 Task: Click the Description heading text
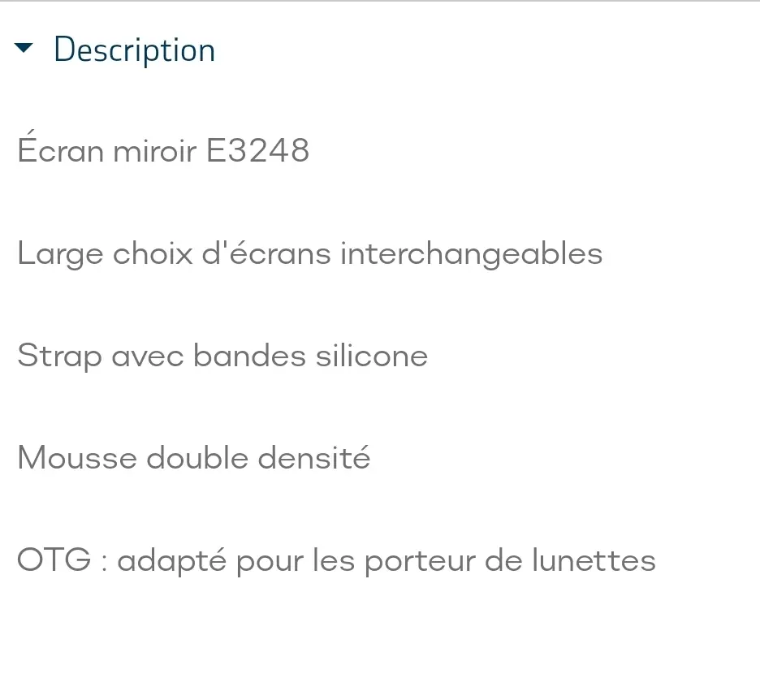pyautogui.click(x=134, y=50)
